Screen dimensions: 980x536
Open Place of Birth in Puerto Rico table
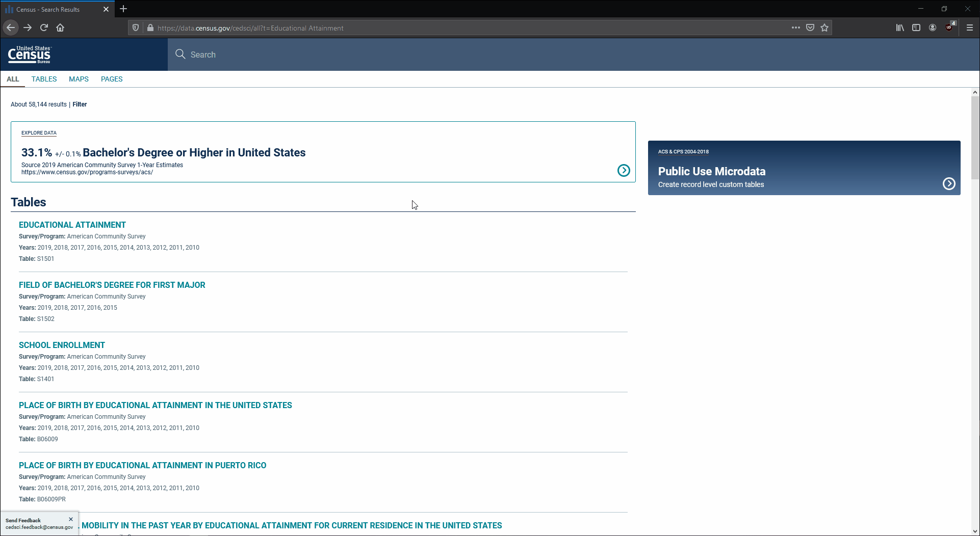[x=142, y=465]
